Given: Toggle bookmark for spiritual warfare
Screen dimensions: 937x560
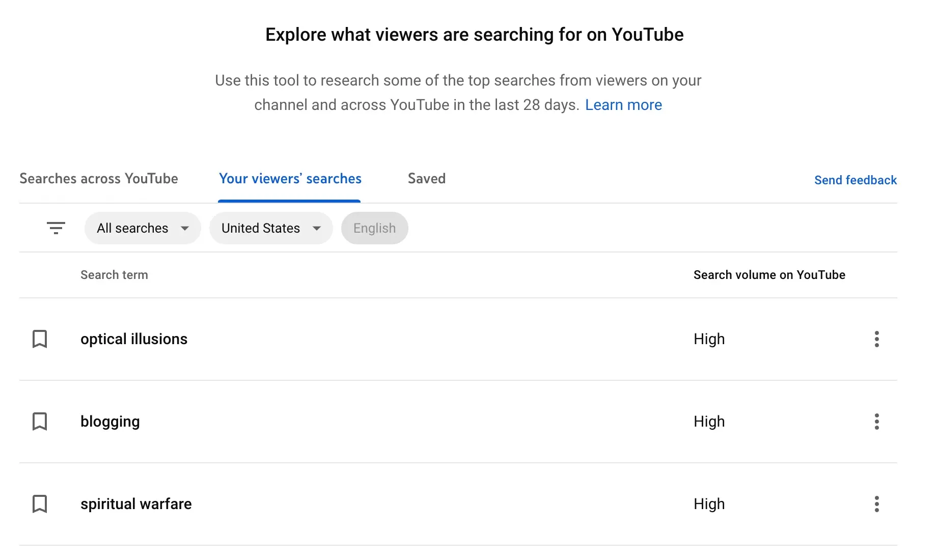Looking at the screenshot, I should click(40, 504).
